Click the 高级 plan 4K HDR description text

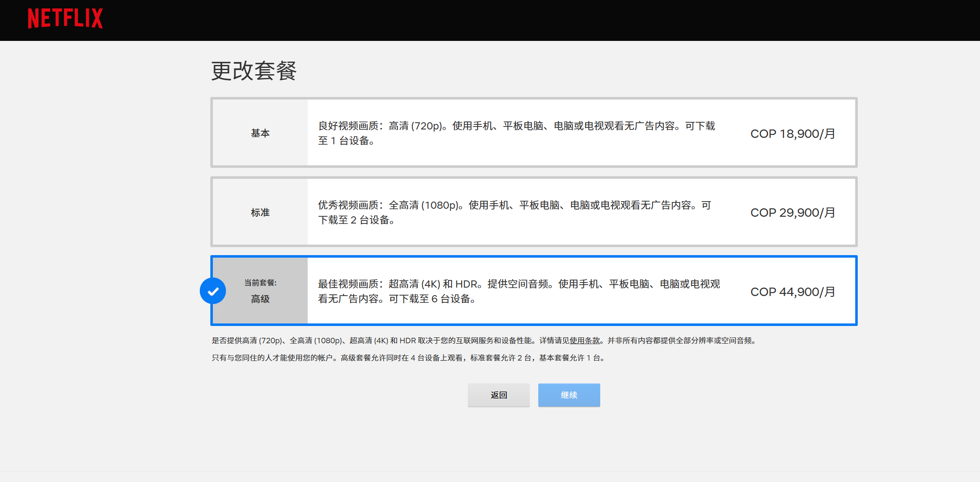click(518, 291)
